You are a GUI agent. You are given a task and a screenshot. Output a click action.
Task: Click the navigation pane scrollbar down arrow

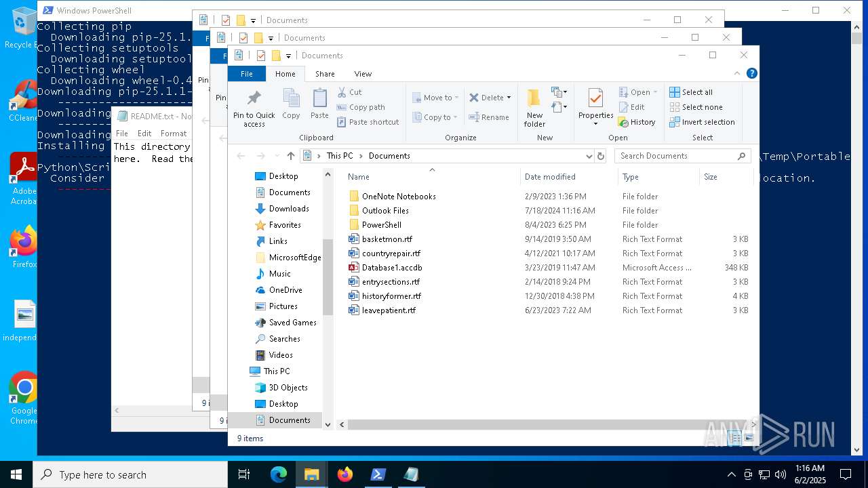(x=328, y=425)
